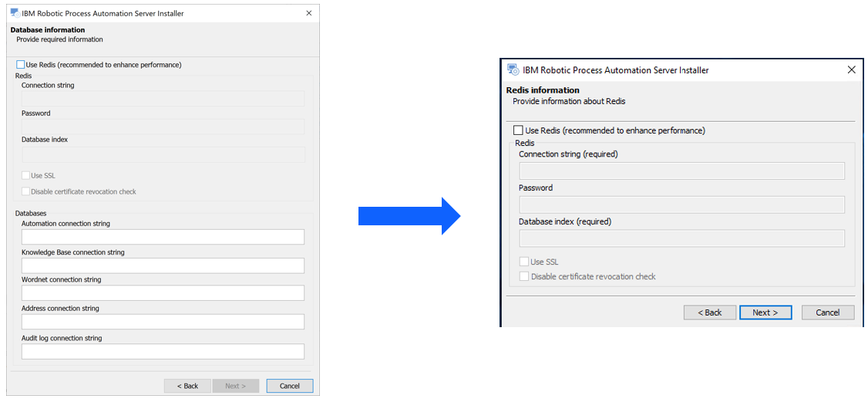Click 'Audit log connection string' label
The height and width of the screenshot is (402, 868).
[62, 338]
